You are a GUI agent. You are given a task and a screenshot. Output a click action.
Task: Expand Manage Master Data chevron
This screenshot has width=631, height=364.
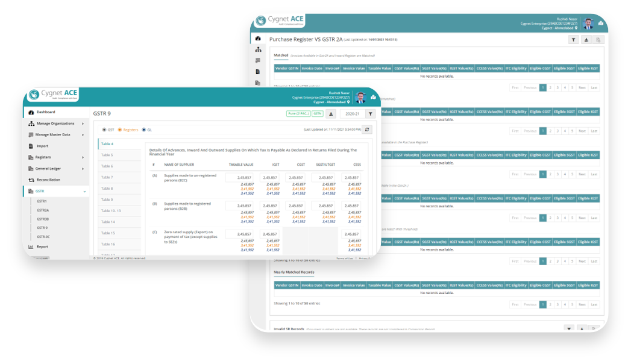click(x=83, y=135)
